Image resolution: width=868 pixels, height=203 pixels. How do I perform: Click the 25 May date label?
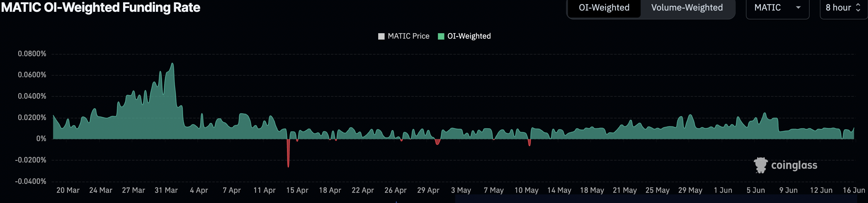click(x=658, y=190)
